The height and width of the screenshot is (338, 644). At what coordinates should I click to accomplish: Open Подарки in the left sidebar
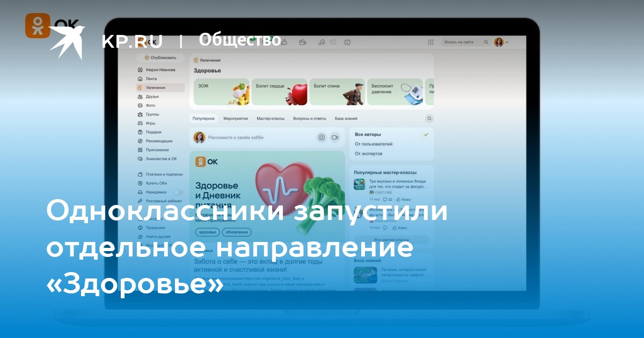(153, 132)
